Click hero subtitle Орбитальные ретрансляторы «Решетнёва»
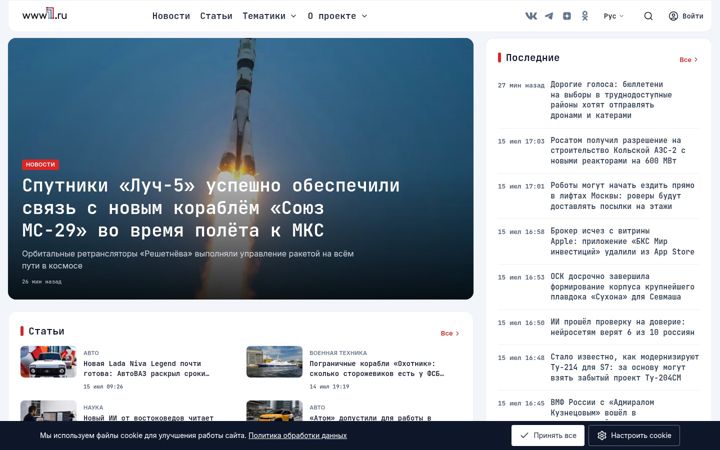Viewport: 720px width, 450px height. 188,260
